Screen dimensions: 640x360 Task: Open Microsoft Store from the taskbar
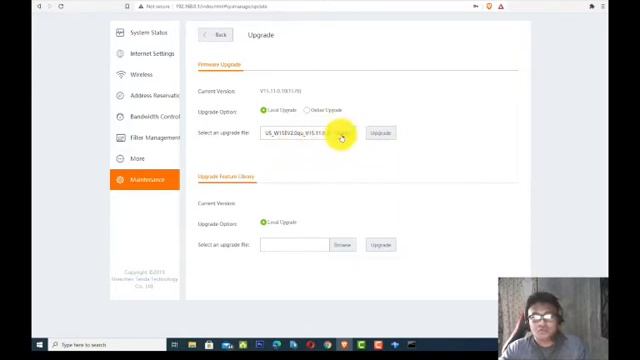pos(209,345)
